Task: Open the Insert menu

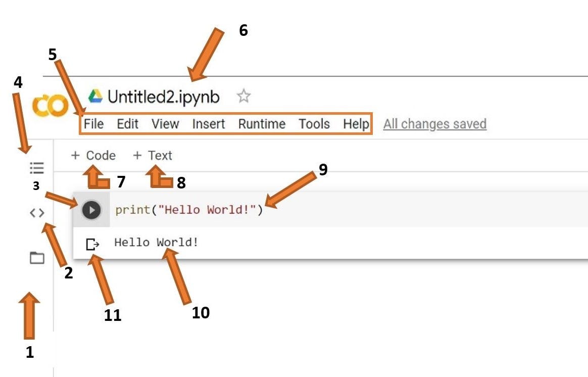Action: [x=208, y=124]
